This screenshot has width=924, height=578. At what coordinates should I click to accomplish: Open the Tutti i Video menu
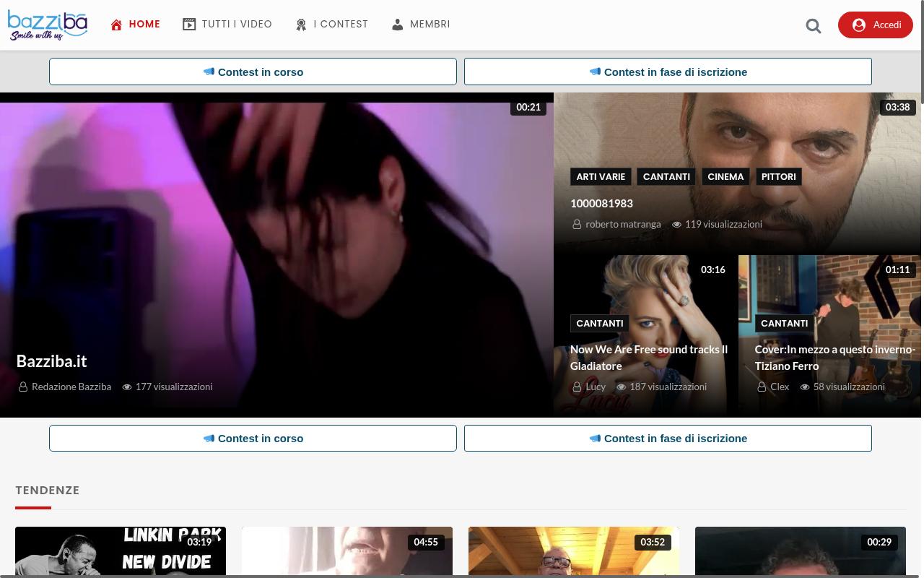pos(227,25)
